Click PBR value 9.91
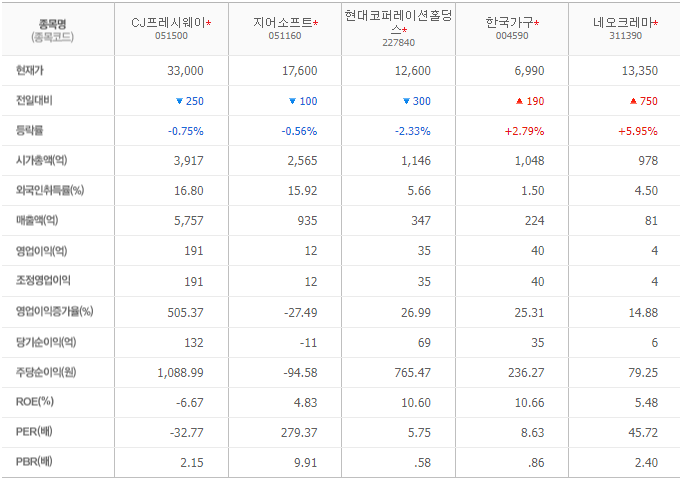This screenshot has height=479, width=680. (306, 463)
